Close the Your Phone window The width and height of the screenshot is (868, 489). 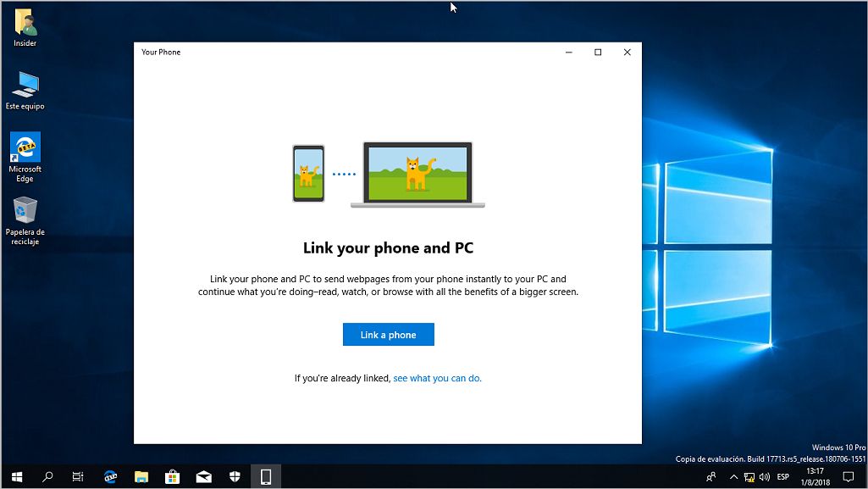(628, 52)
